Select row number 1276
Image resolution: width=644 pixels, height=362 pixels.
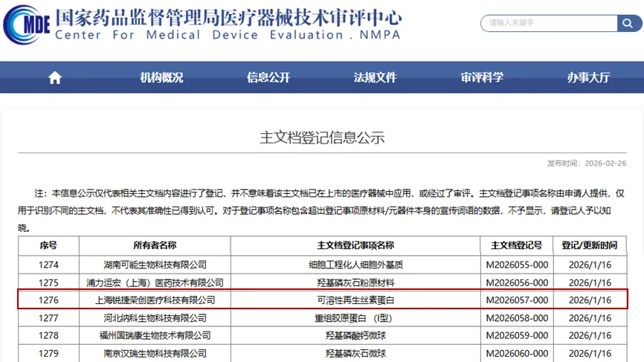coord(48,300)
